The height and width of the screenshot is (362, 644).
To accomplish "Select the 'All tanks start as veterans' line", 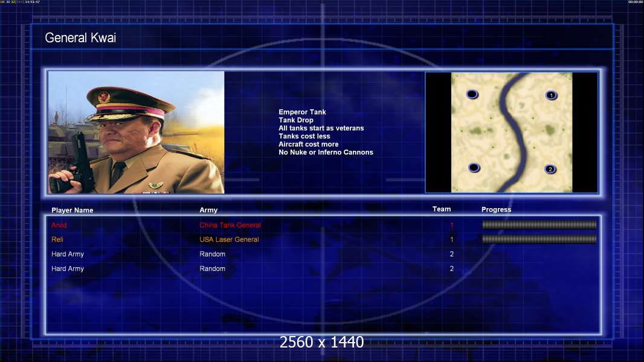I will pyautogui.click(x=321, y=128).
